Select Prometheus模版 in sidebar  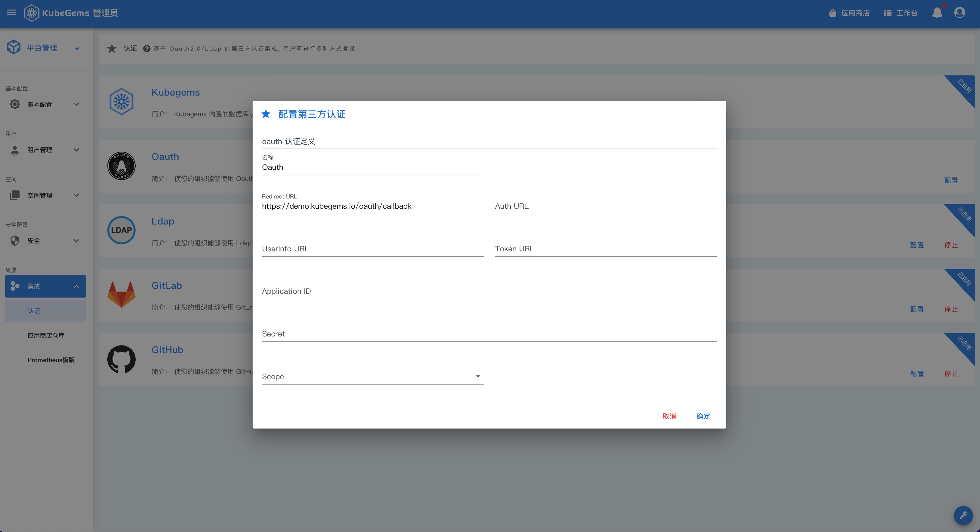[51, 360]
